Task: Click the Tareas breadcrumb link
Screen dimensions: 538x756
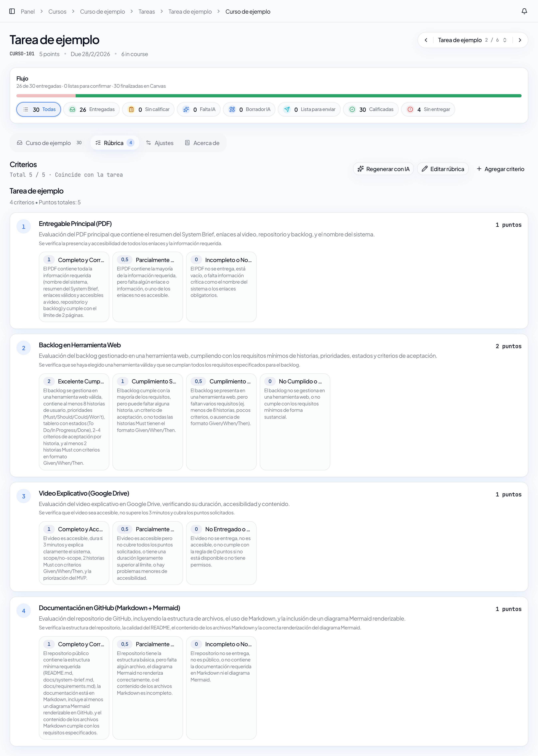Action: point(147,12)
